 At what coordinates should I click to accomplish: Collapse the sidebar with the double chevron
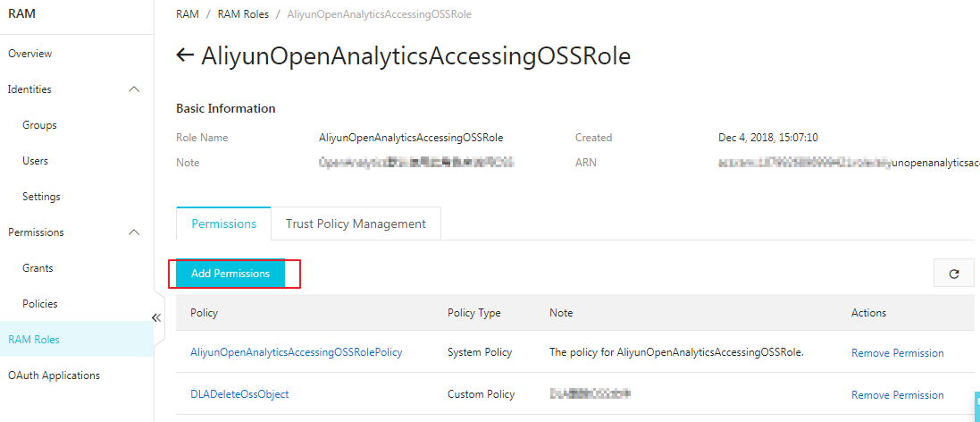pyautogui.click(x=156, y=317)
